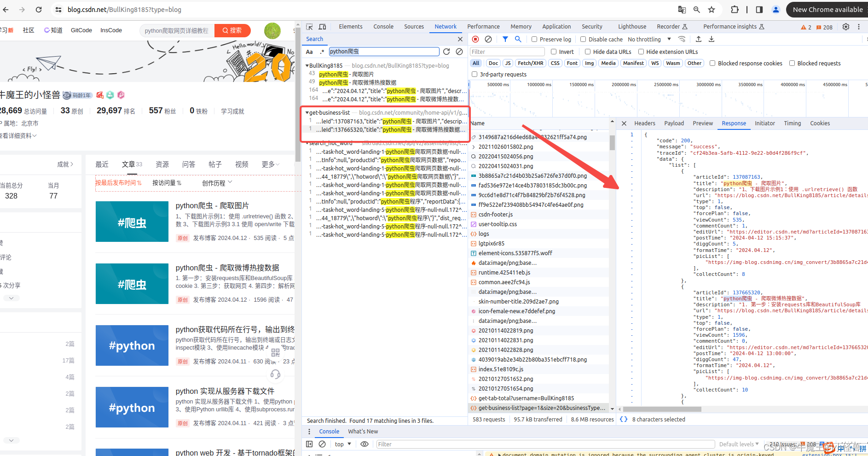This screenshot has width=868, height=456.
Task: Collapse the BullKing8185 search result group
Action: pos(307,65)
